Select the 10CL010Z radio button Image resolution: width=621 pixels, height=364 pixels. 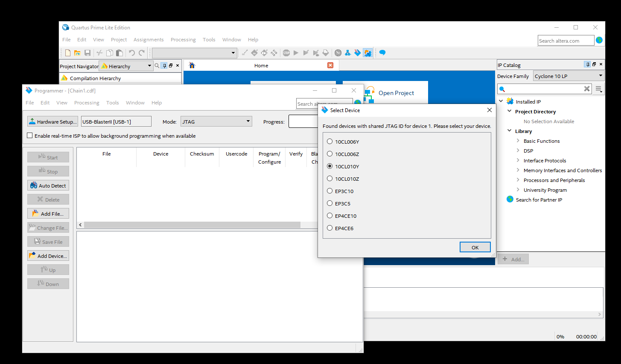[329, 179]
